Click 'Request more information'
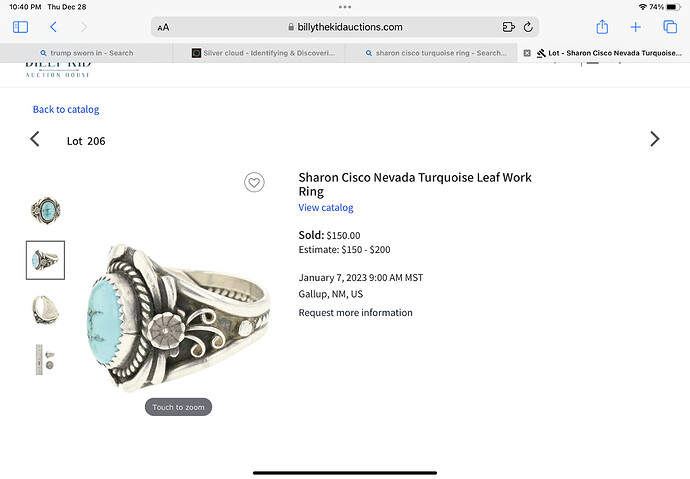Screen dimensions: 690x479 [x=356, y=313]
